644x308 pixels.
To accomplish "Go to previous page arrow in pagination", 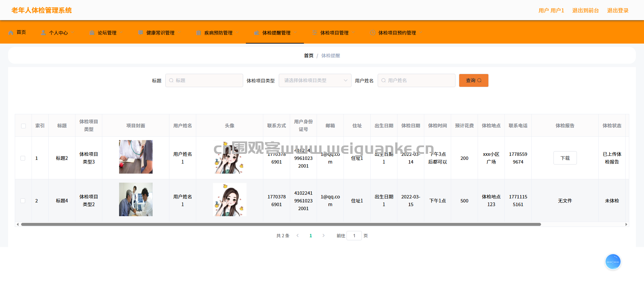I will pyautogui.click(x=298, y=236).
